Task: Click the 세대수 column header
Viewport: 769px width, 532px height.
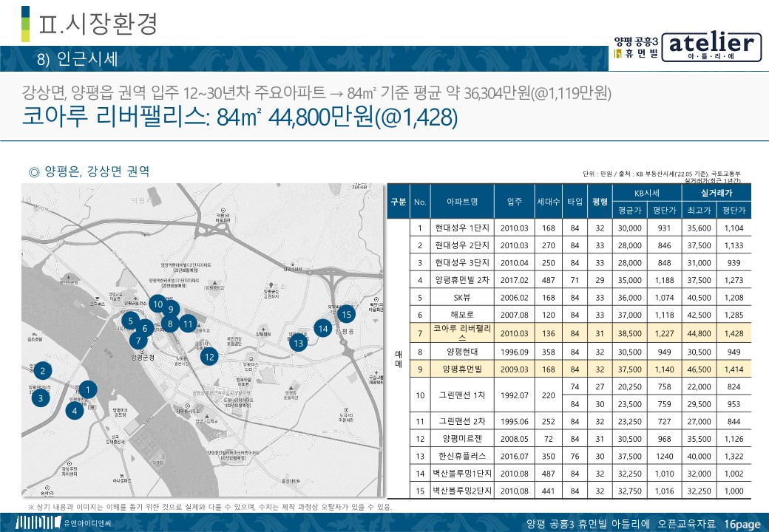Action: coord(549,201)
